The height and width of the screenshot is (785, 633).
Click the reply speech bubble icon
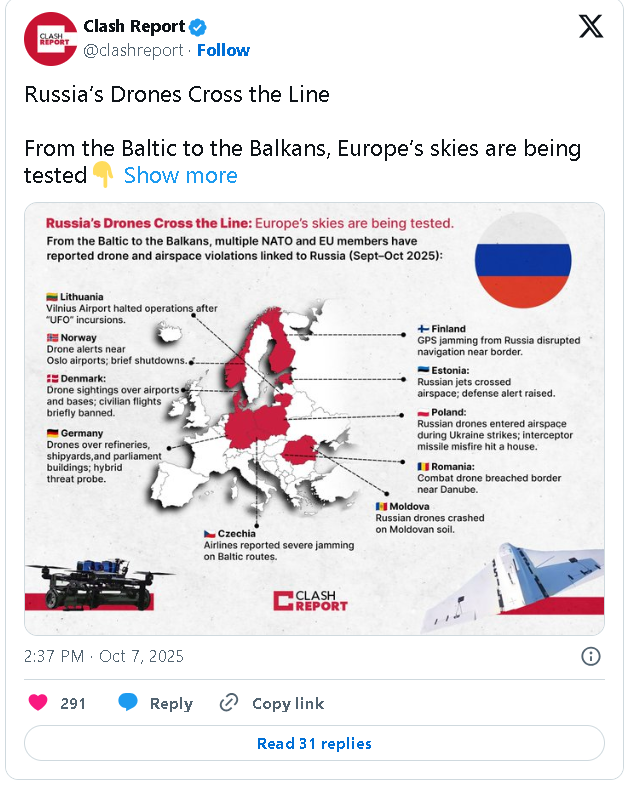(128, 703)
